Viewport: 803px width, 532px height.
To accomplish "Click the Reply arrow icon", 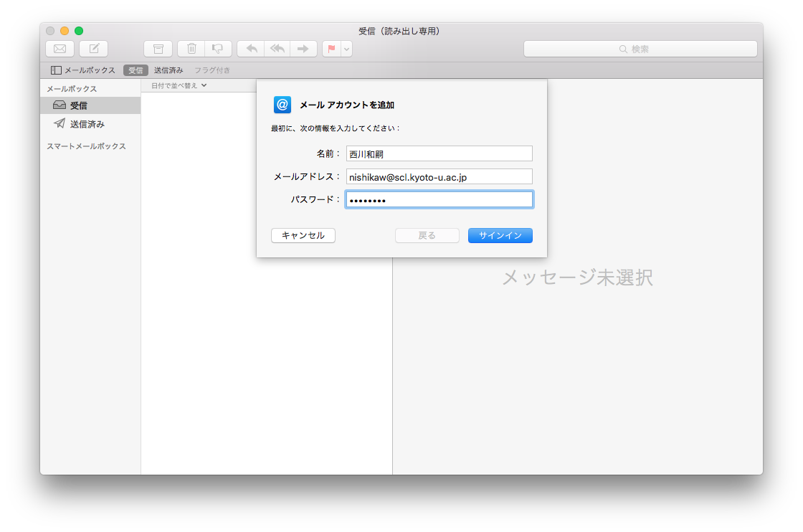I will click(251, 49).
